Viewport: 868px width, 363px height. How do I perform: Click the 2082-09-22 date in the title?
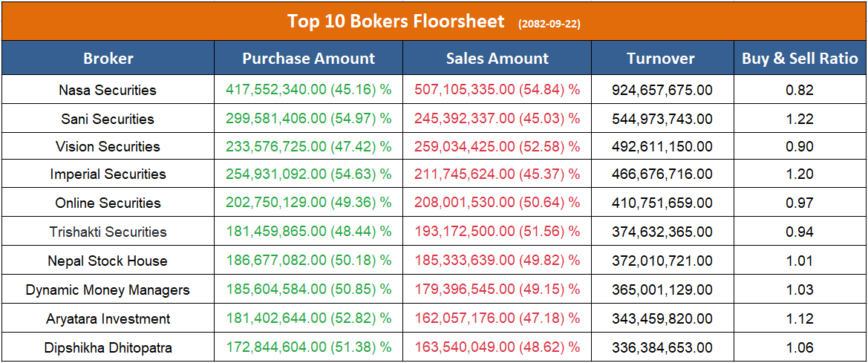point(549,24)
